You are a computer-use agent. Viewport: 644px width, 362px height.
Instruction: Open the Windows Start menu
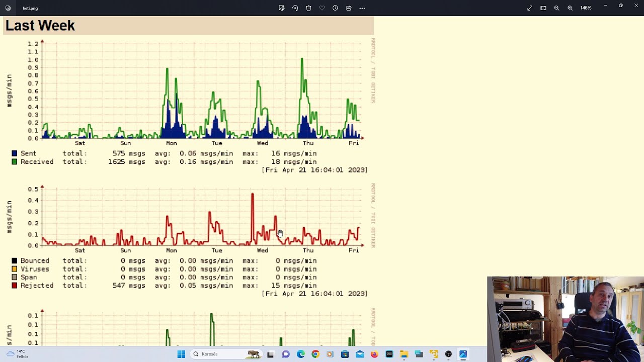coord(181,354)
